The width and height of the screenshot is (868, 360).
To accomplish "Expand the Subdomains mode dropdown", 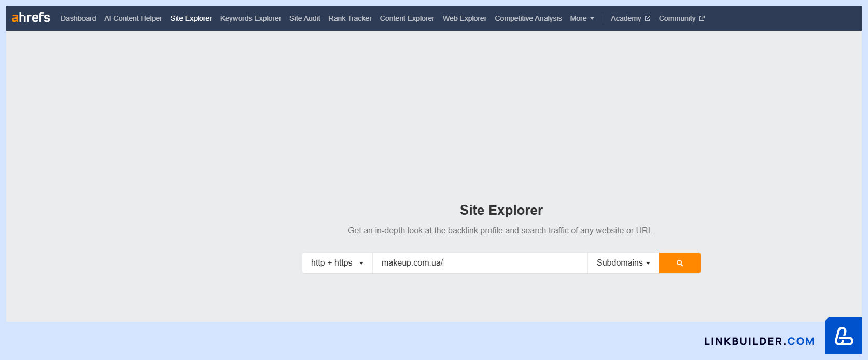I will point(623,263).
